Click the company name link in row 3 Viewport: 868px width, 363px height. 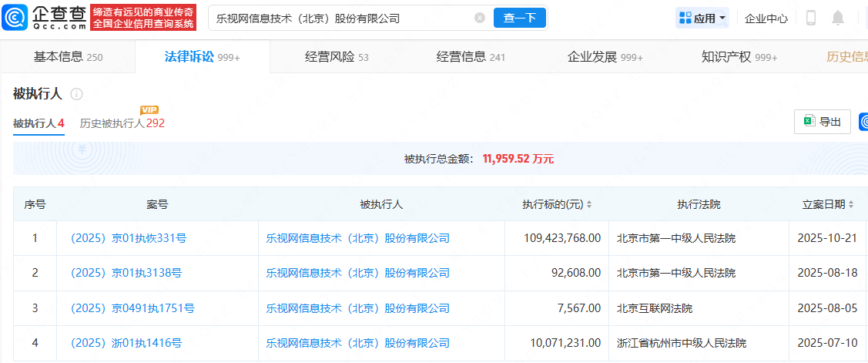tap(357, 308)
